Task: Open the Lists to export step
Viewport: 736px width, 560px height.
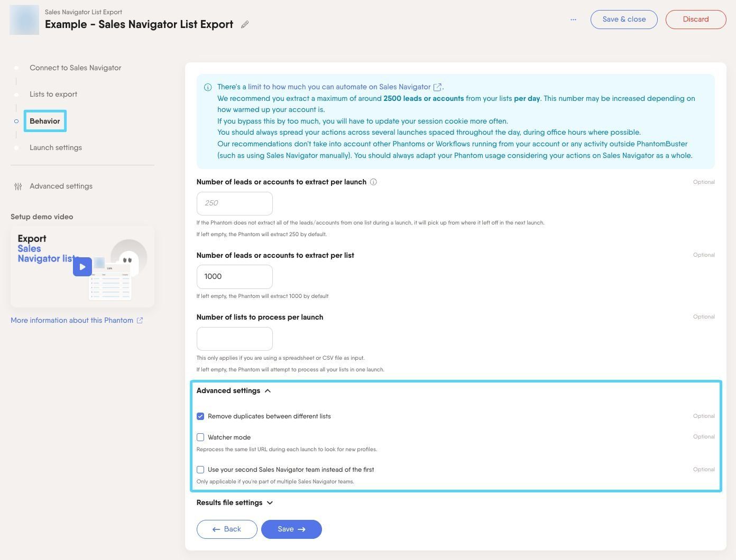Action: tap(53, 94)
